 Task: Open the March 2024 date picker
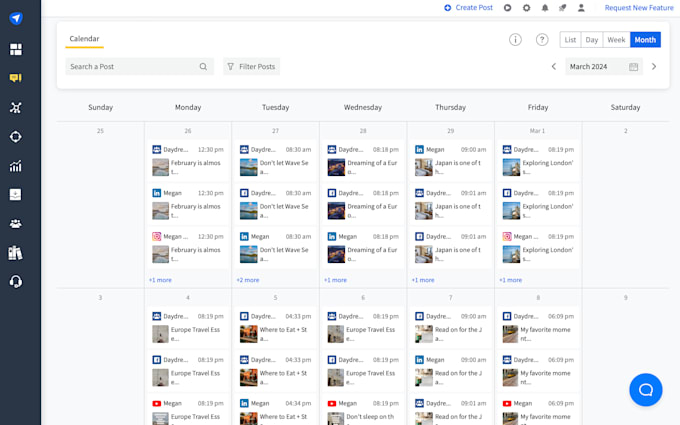[604, 67]
